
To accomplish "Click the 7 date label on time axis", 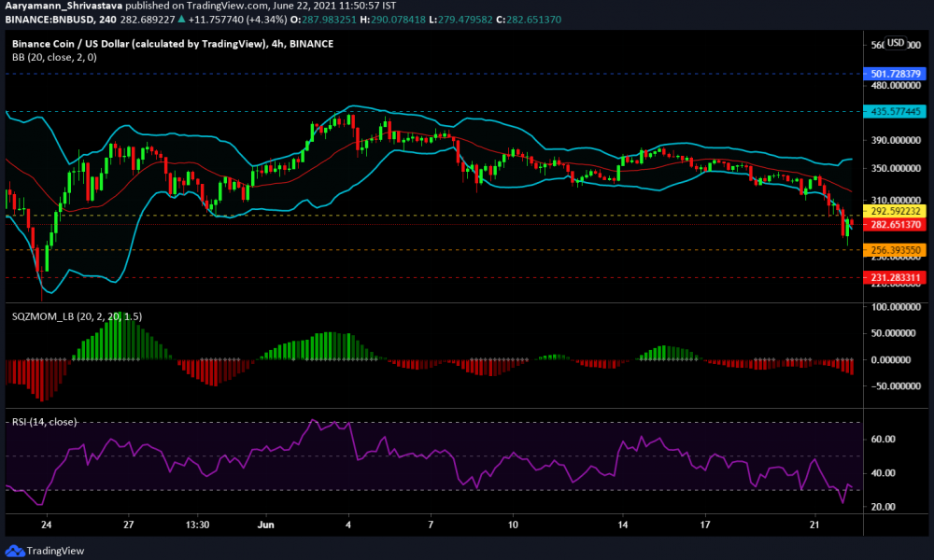I will tap(431, 525).
